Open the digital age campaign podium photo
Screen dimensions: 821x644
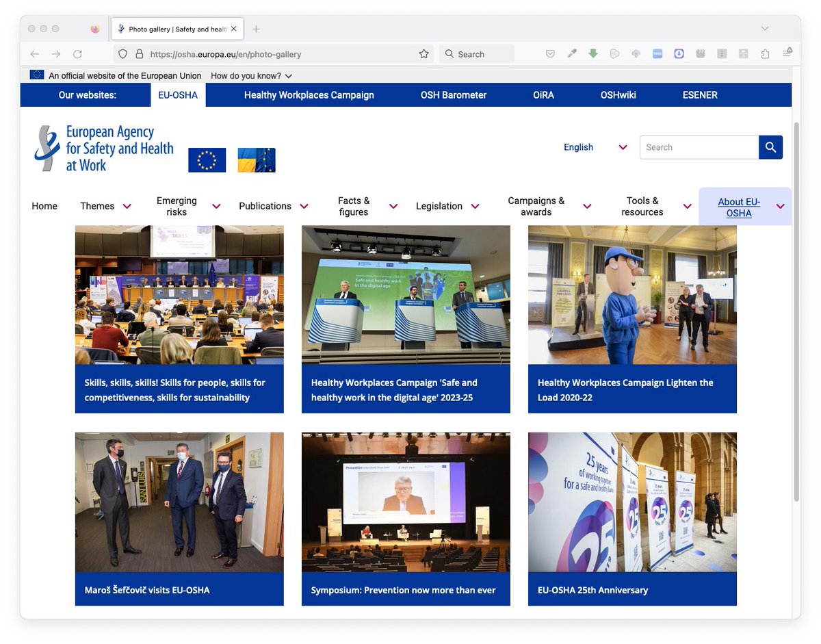click(406, 295)
